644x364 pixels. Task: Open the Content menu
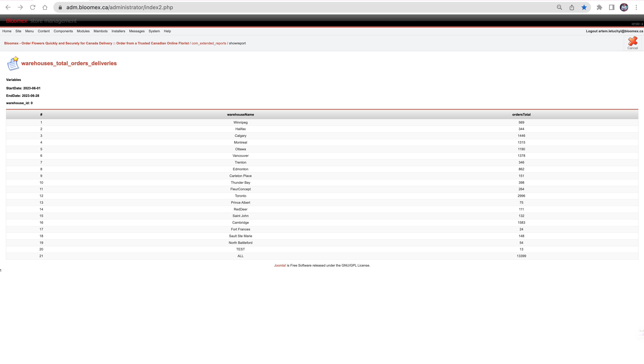44,31
